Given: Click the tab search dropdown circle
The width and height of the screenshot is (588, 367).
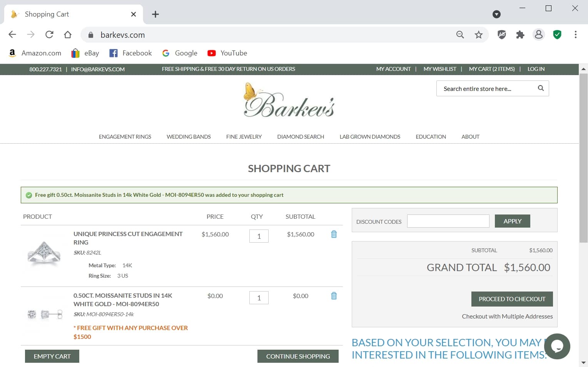Looking at the screenshot, I should 497,14.
